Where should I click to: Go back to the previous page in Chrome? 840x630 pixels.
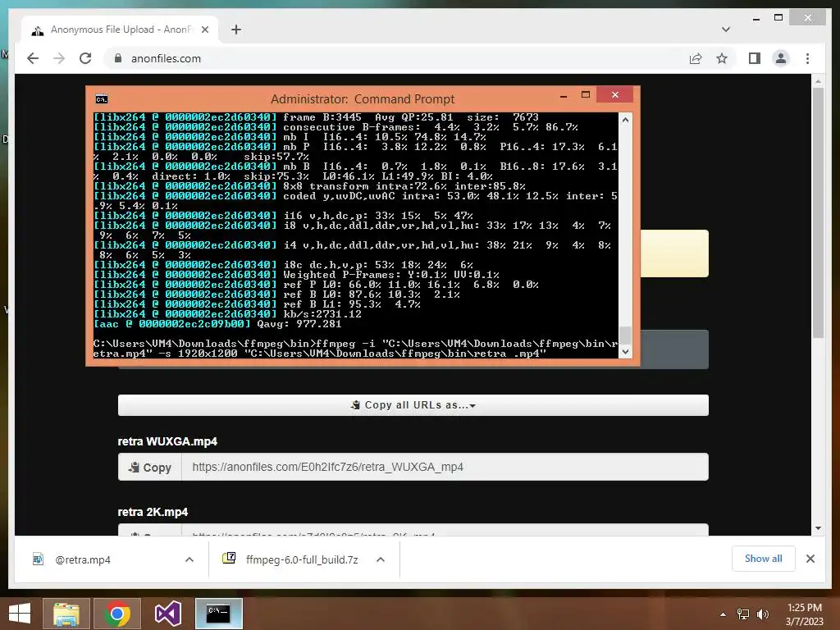[x=33, y=58]
